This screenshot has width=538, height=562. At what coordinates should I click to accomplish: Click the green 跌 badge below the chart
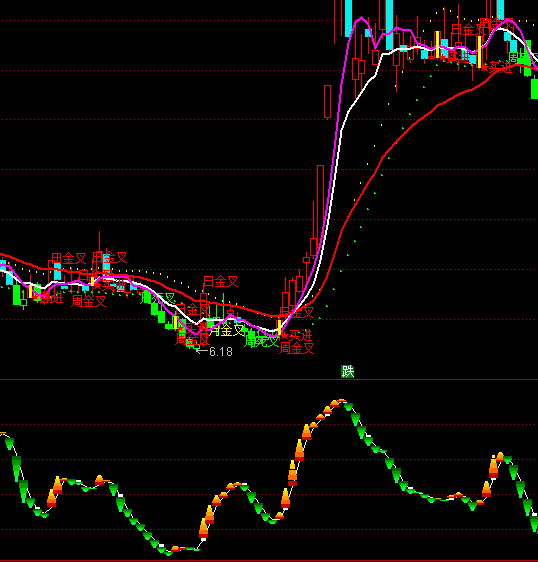(x=347, y=371)
